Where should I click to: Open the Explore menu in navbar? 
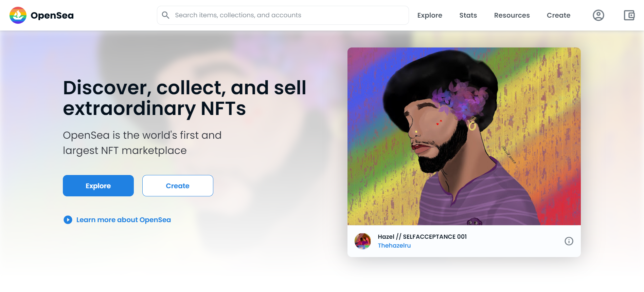click(x=430, y=15)
